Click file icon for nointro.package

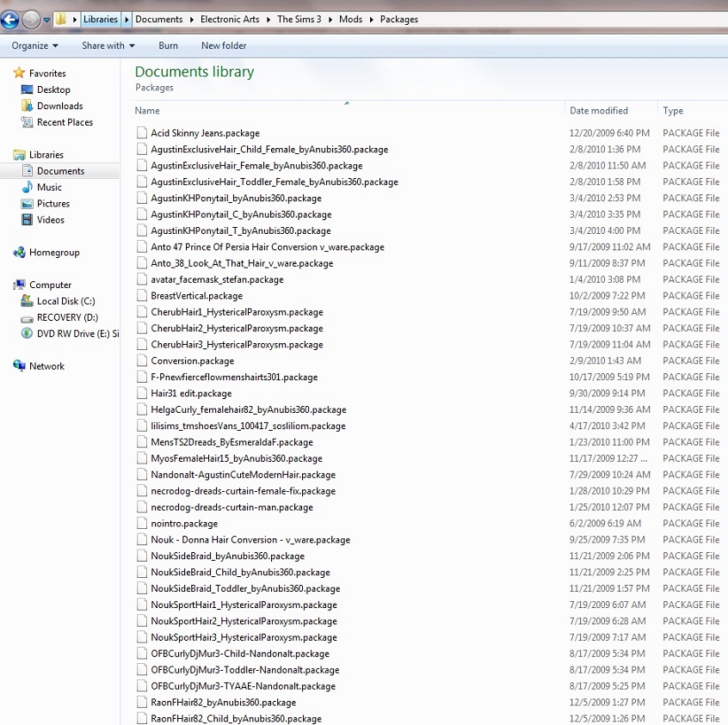point(142,523)
